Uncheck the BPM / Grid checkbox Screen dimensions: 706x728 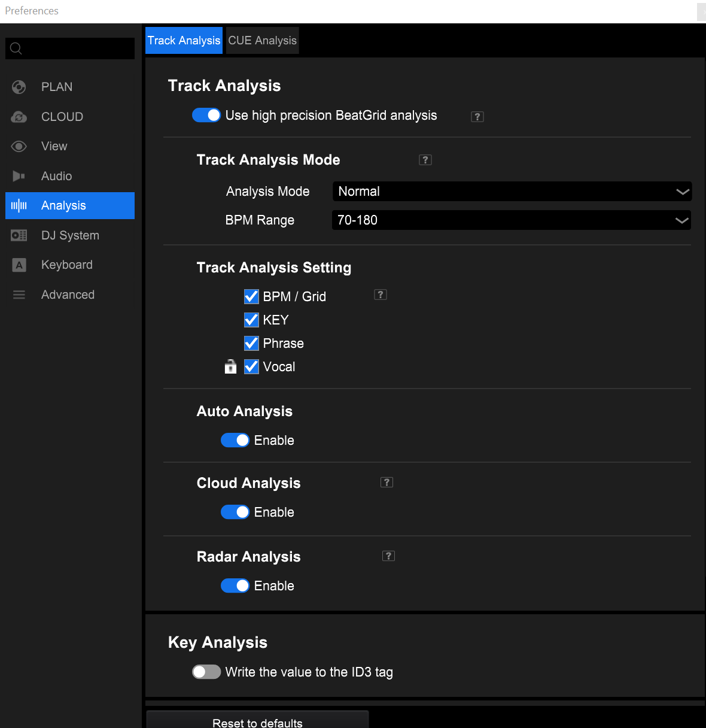click(x=252, y=297)
